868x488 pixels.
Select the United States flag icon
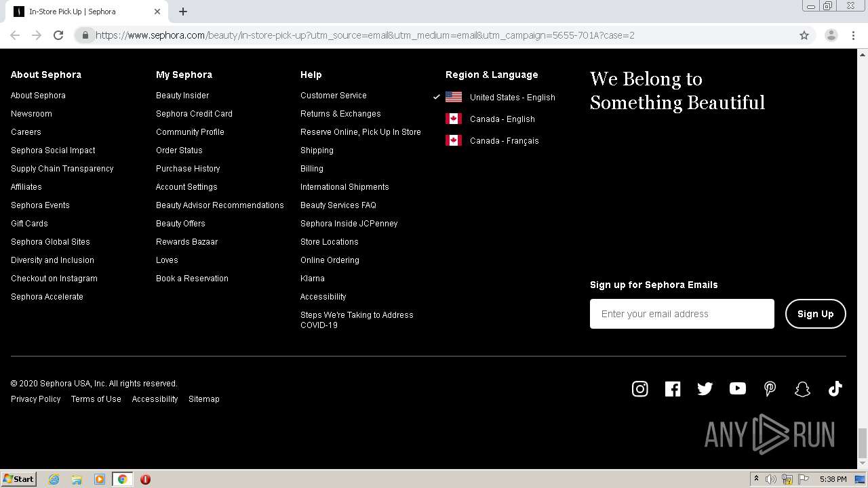(x=454, y=97)
